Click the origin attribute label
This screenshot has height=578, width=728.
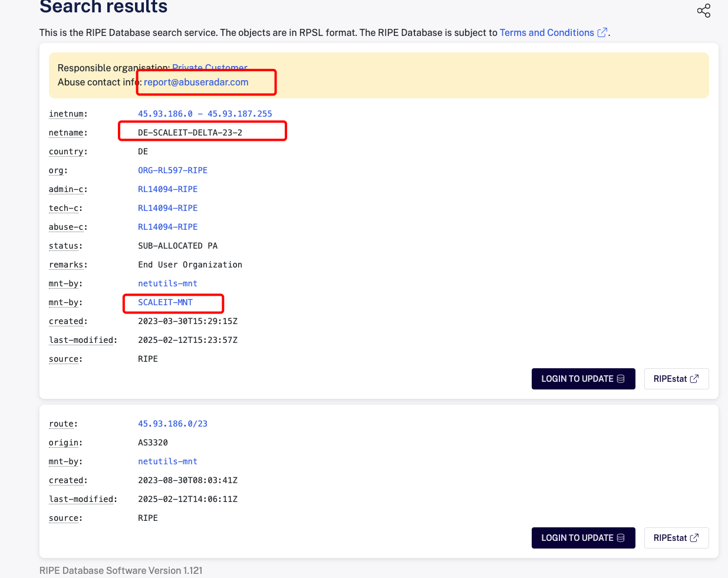(x=65, y=442)
